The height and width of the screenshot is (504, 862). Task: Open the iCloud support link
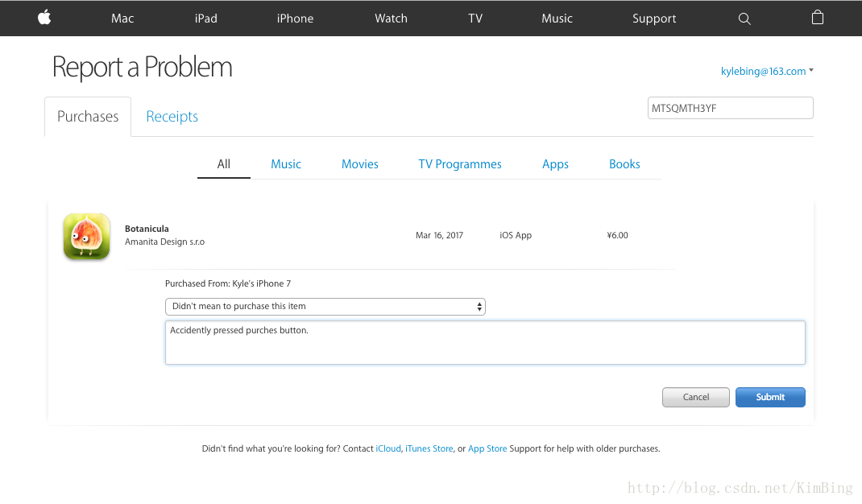pyautogui.click(x=388, y=448)
